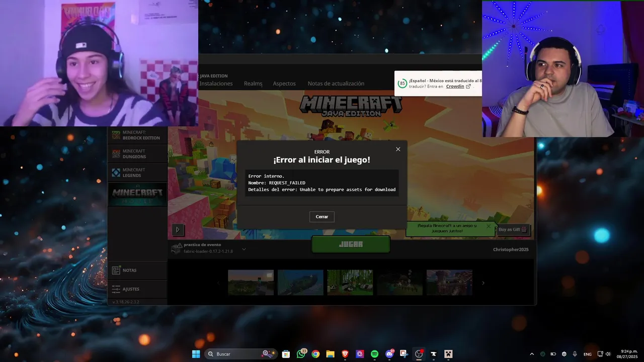Open Discord from the taskbar
The height and width of the screenshot is (362, 644).
(389, 354)
